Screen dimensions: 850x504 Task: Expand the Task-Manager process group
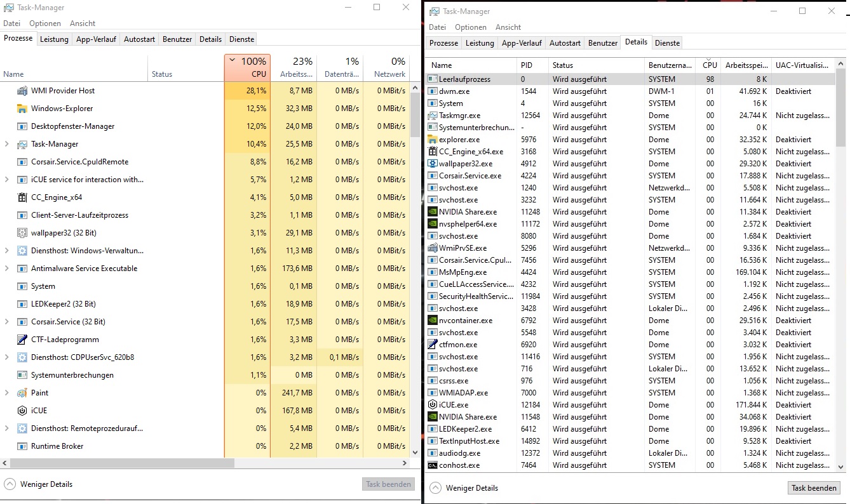coord(7,144)
